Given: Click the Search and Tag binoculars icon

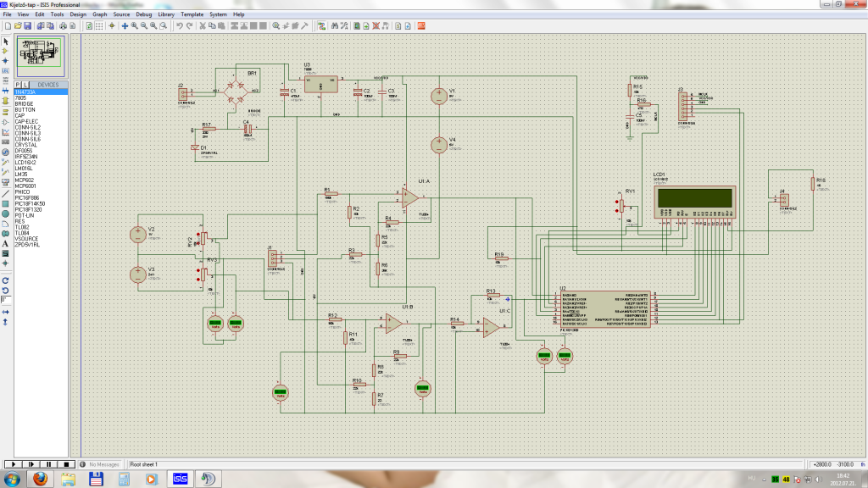Looking at the screenshot, I should coord(334,26).
